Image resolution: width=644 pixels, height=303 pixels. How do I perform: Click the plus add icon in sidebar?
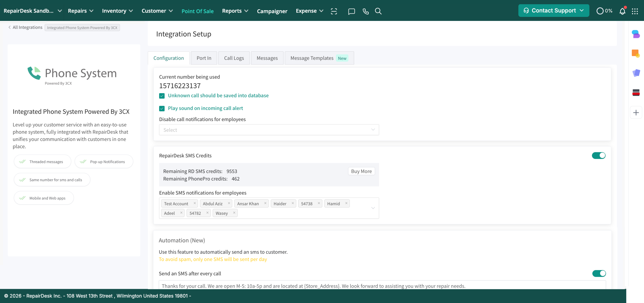[x=636, y=112]
